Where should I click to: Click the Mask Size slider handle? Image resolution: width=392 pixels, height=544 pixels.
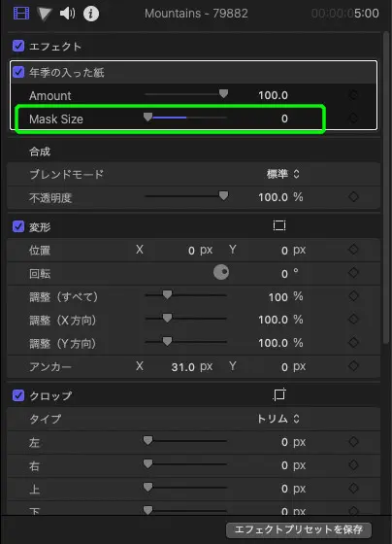click(148, 118)
